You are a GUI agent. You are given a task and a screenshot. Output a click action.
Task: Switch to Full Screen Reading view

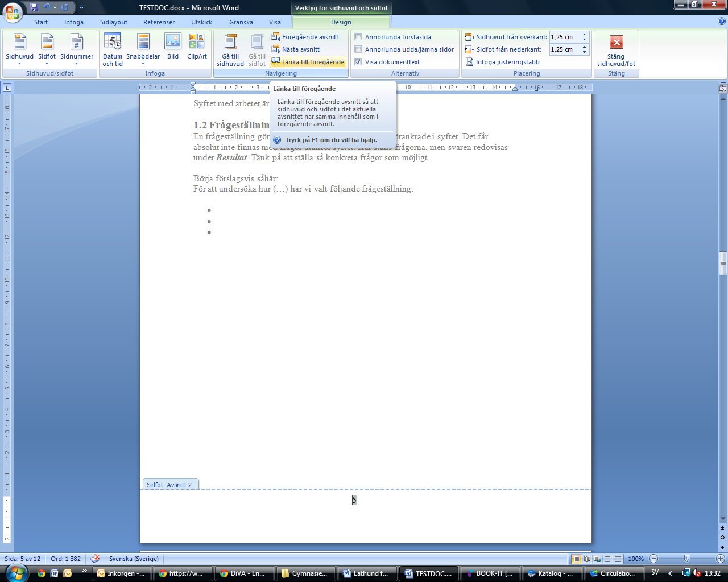click(587, 559)
